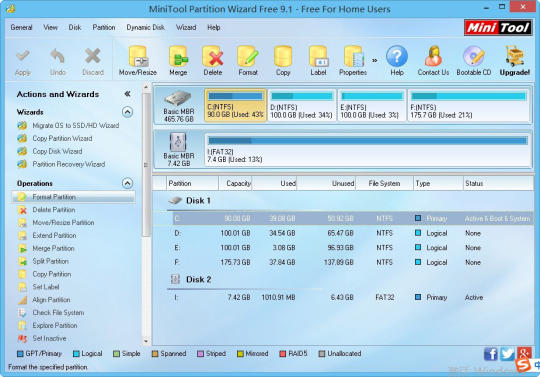The image size is (540, 377).
Task: Sort by the File System column header
Action: tap(384, 184)
